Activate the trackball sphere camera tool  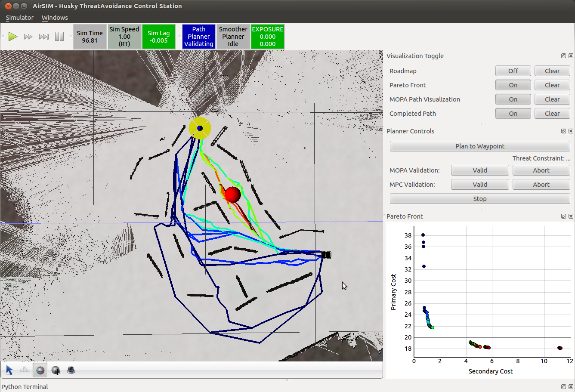[x=40, y=370]
